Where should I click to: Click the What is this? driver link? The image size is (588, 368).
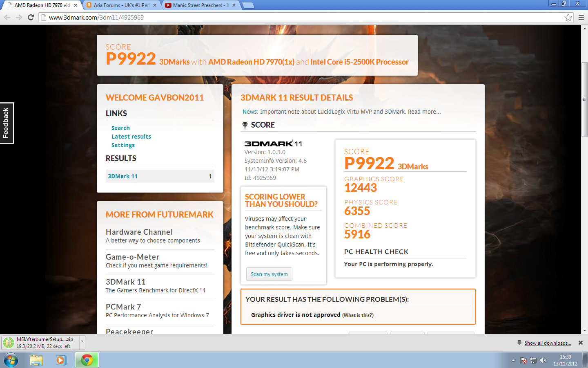[x=358, y=315]
